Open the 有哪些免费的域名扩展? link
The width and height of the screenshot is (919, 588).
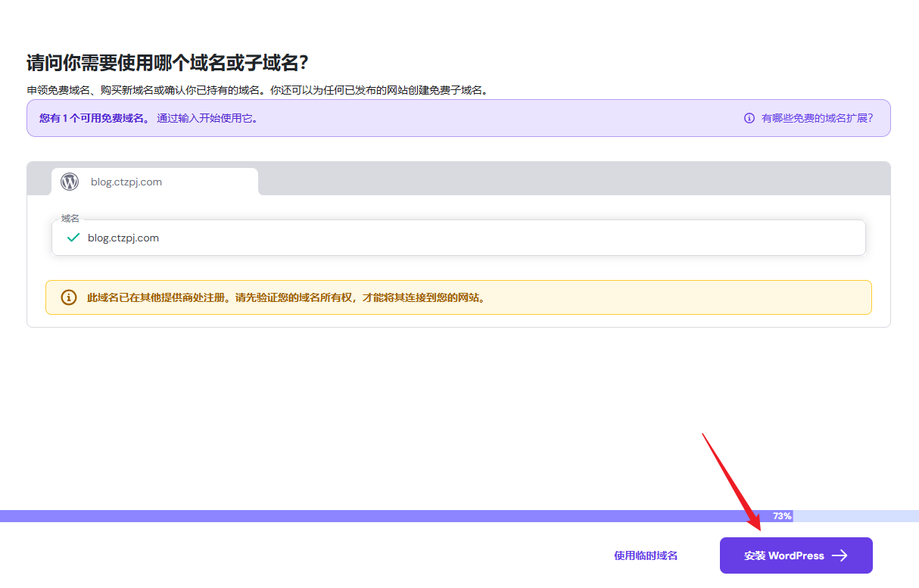coord(817,118)
